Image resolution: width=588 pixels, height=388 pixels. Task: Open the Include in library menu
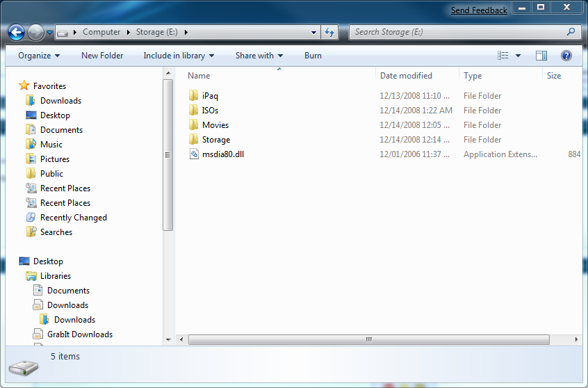(x=179, y=56)
